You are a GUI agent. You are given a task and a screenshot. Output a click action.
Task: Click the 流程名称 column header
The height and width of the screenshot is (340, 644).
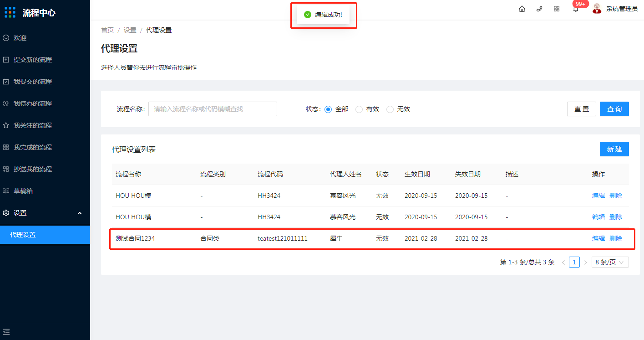(128, 174)
